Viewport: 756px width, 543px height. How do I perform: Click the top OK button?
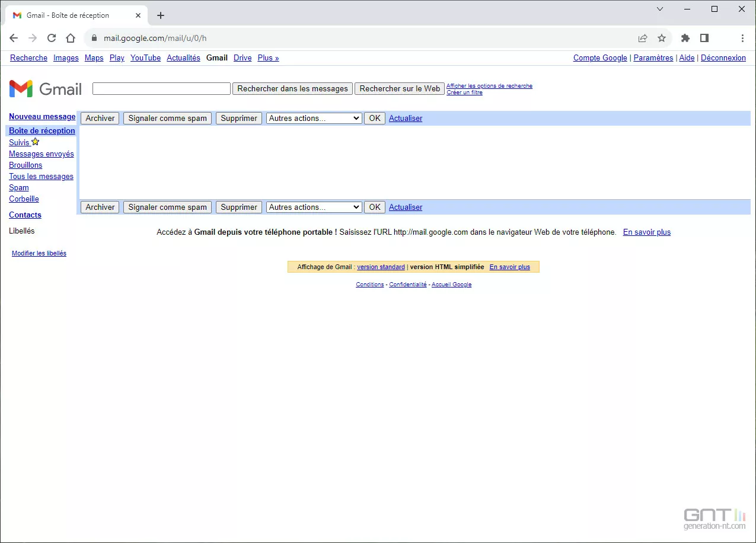coord(375,118)
